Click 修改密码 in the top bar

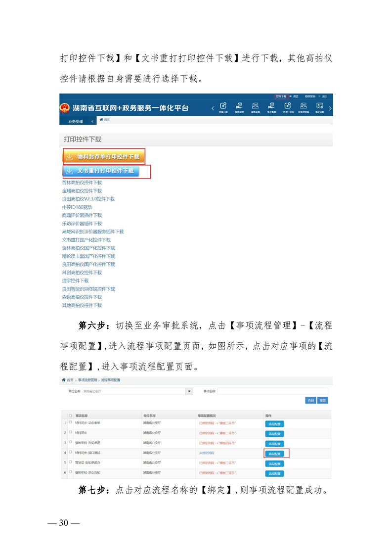coord(310,96)
